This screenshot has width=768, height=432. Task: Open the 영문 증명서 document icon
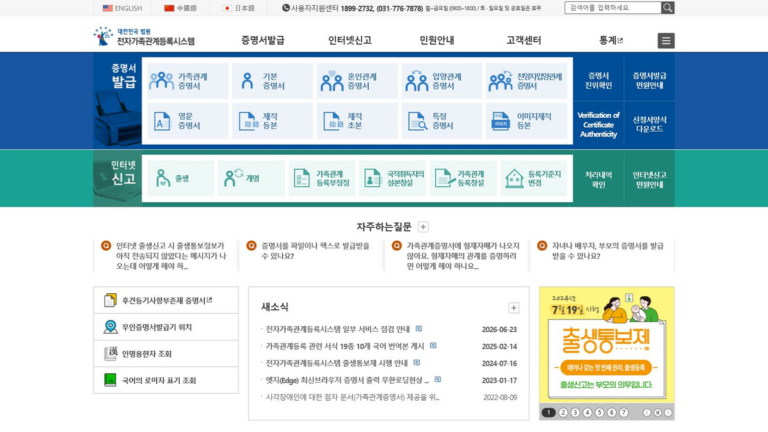[x=162, y=121]
